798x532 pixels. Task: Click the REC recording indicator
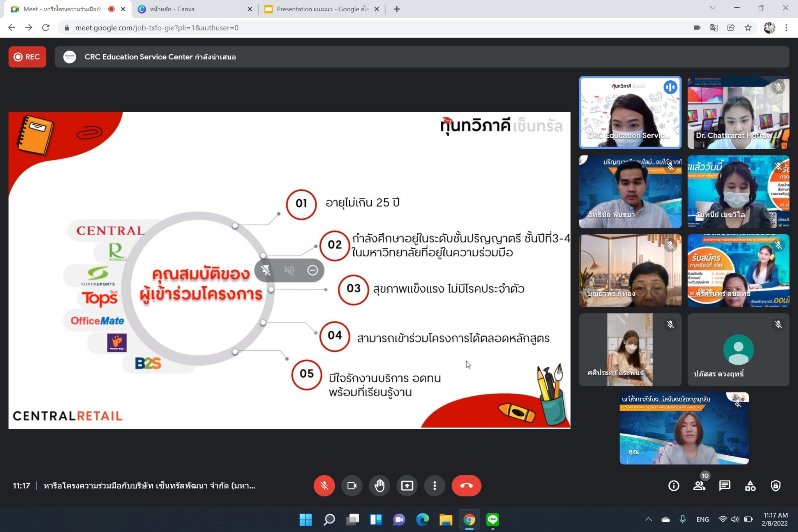coord(27,57)
